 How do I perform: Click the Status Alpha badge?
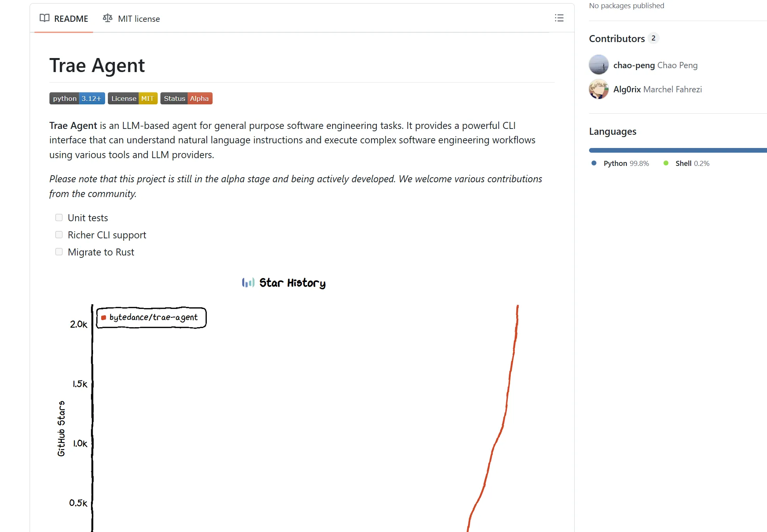coord(186,99)
